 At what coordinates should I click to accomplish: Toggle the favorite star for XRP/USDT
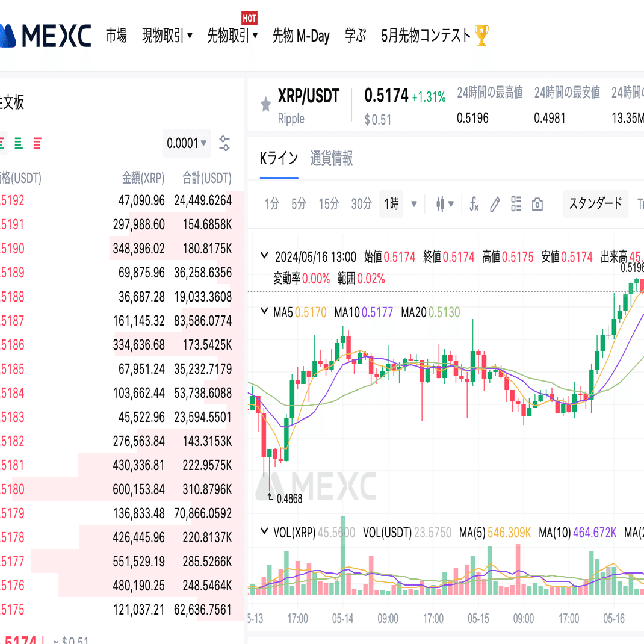coord(265,104)
